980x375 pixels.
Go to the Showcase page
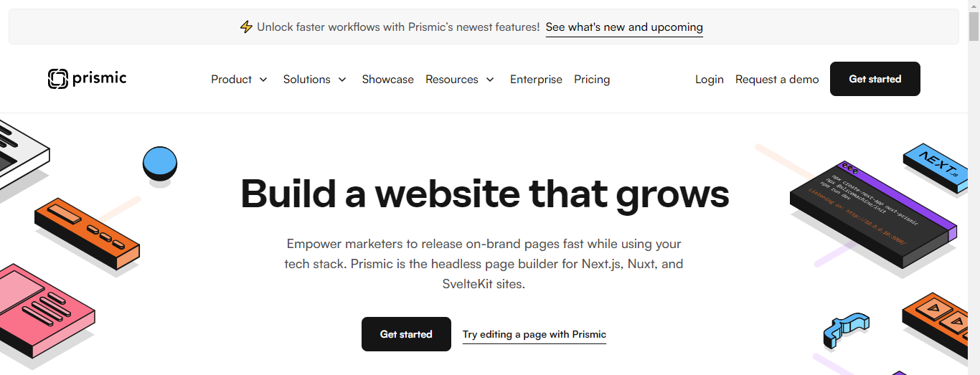387,80
